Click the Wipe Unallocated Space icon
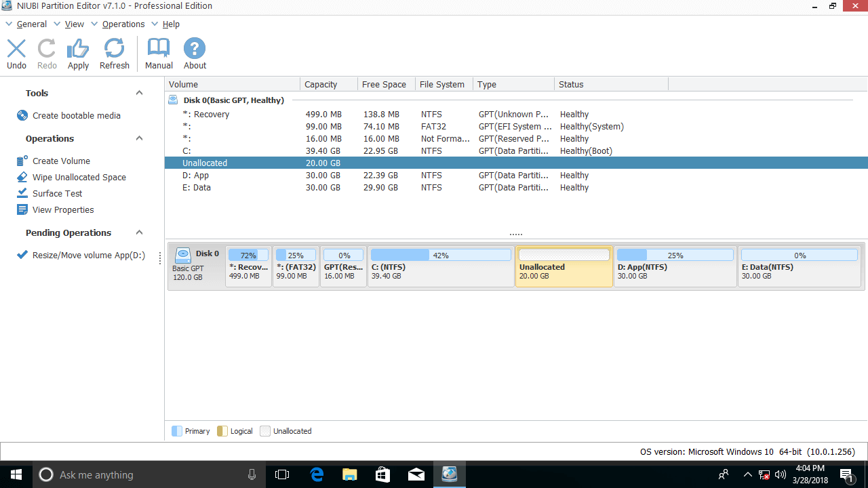 click(x=22, y=177)
